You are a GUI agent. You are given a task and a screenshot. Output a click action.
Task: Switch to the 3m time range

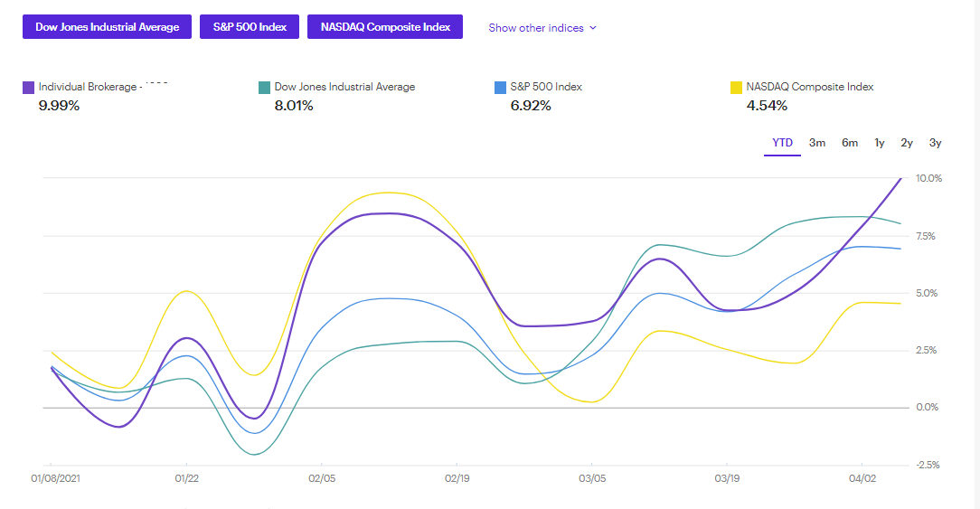pos(817,143)
